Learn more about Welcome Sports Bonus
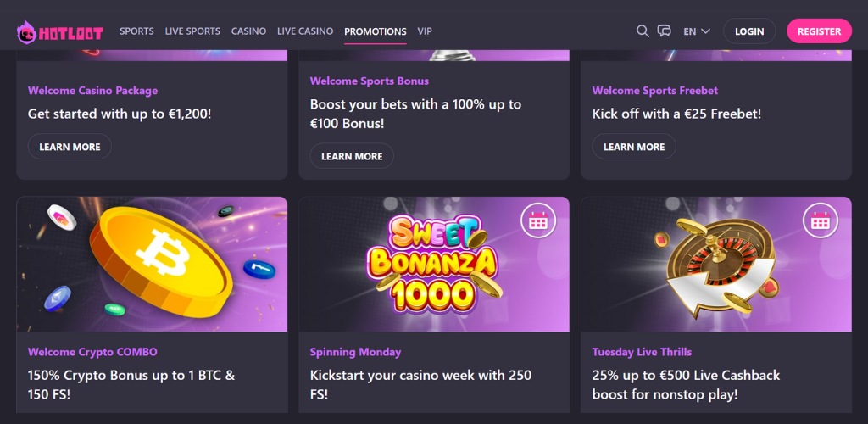This screenshot has width=868, height=424. pos(352,156)
